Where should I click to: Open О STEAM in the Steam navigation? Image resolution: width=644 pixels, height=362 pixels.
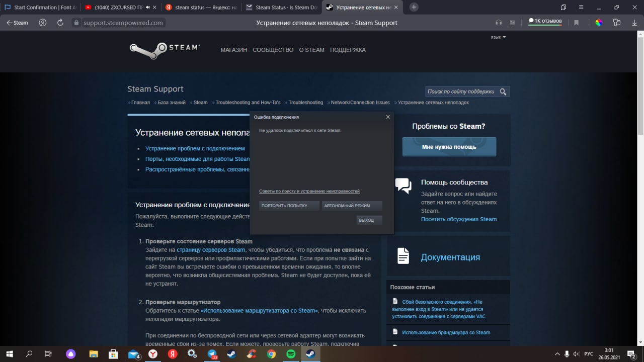(x=311, y=50)
